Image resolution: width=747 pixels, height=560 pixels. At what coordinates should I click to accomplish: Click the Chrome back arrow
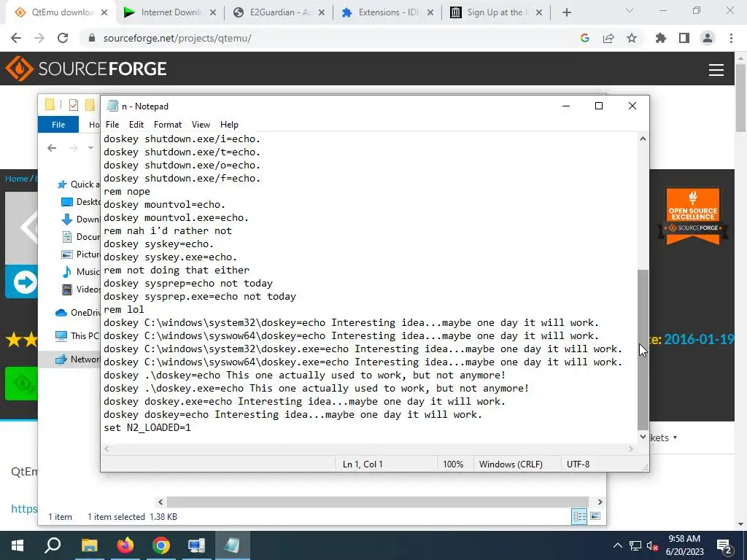coord(16,38)
